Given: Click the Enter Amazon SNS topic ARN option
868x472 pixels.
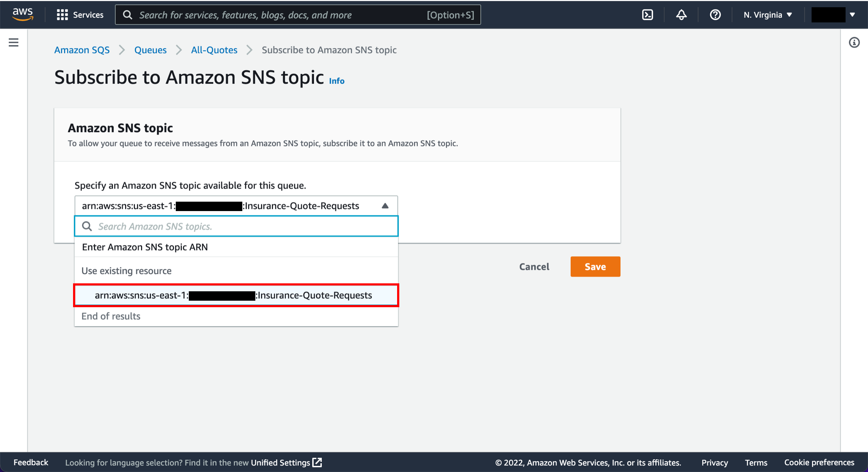Looking at the screenshot, I should click(145, 247).
